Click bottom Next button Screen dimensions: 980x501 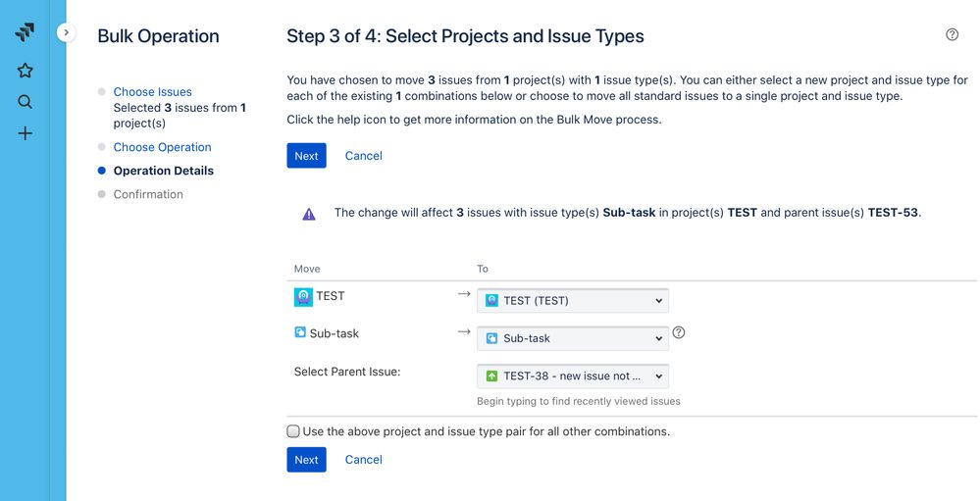(306, 460)
